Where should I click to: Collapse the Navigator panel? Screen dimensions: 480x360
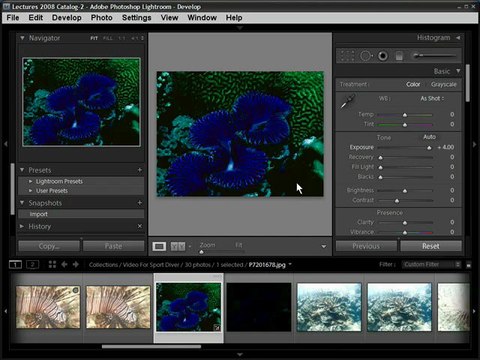(x=22, y=38)
